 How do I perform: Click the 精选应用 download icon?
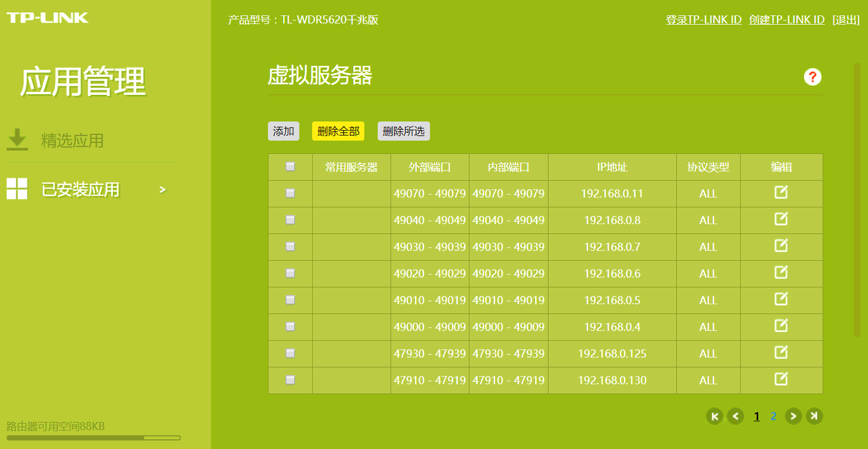point(17,140)
